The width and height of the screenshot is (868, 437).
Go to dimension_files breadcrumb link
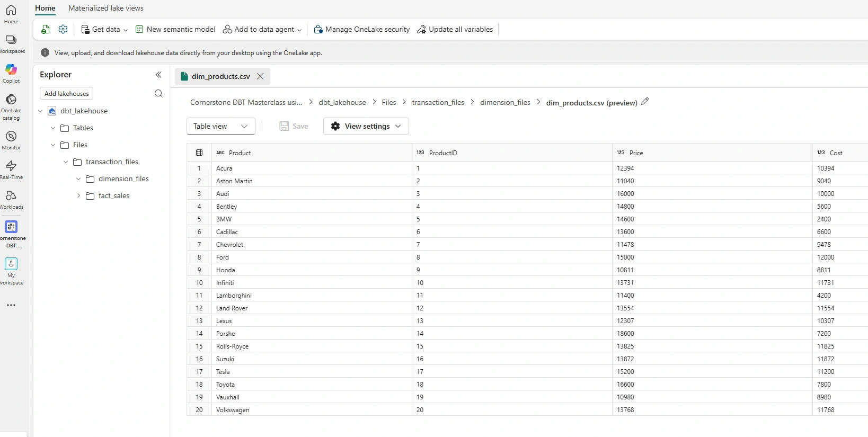(505, 102)
